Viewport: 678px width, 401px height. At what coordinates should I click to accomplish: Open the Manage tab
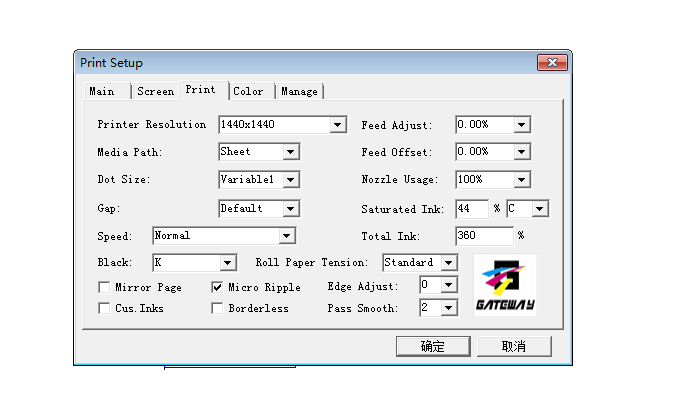(299, 91)
